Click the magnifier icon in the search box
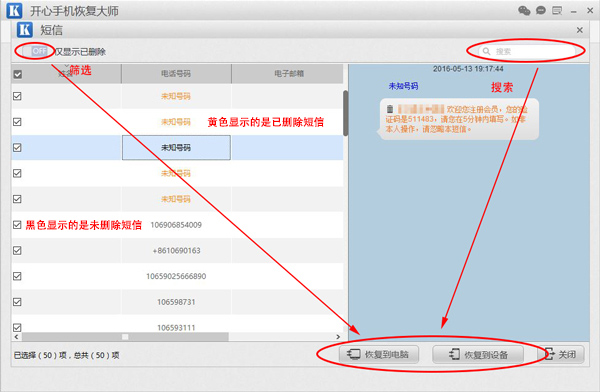 [x=486, y=51]
